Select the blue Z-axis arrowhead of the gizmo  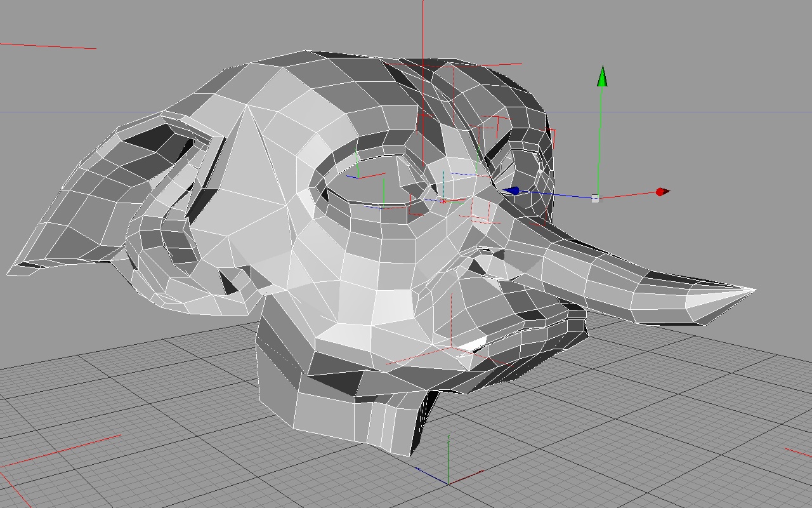(512, 190)
